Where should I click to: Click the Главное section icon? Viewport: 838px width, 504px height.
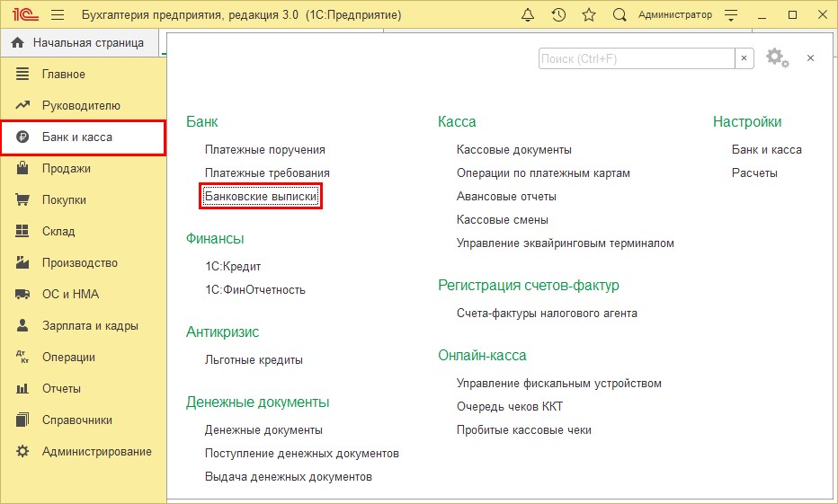[x=22, y=74]
